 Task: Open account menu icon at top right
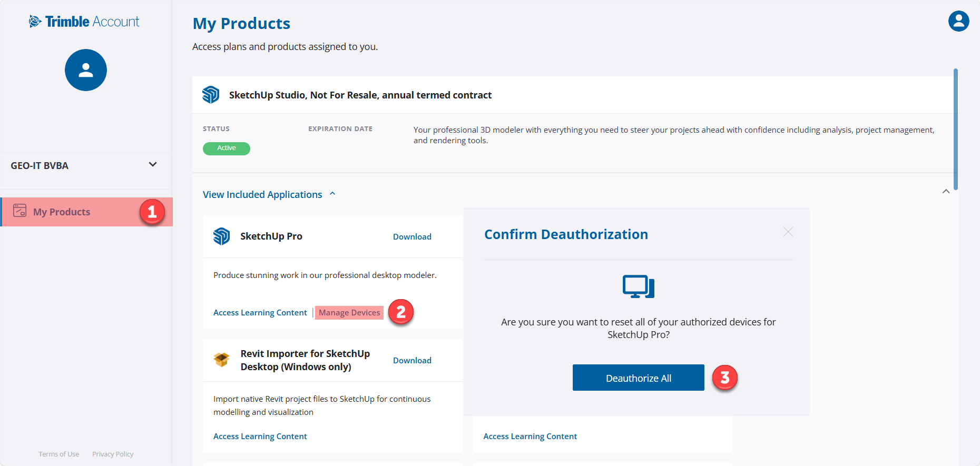(x=958, y=21)
